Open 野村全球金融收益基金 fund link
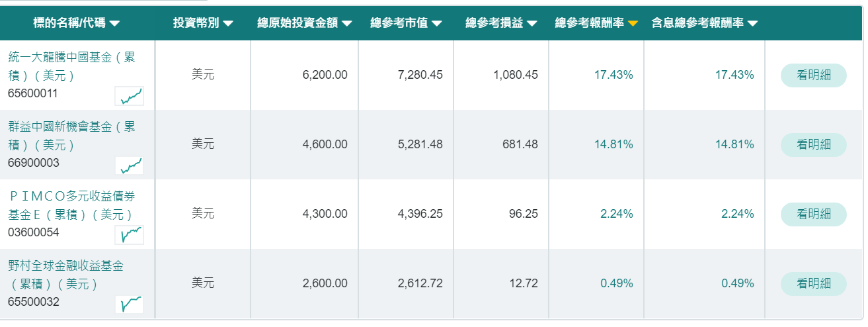Image resolution: width=868 pixels, height=327 pixels. click(x=65, y=275)
